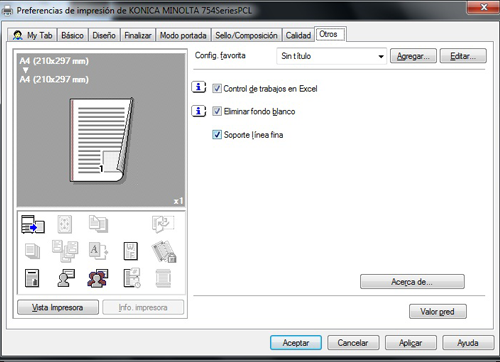Click the Aplicar button
The width and height of the screenshot is (500, 362).
click(x=411, y=343)
